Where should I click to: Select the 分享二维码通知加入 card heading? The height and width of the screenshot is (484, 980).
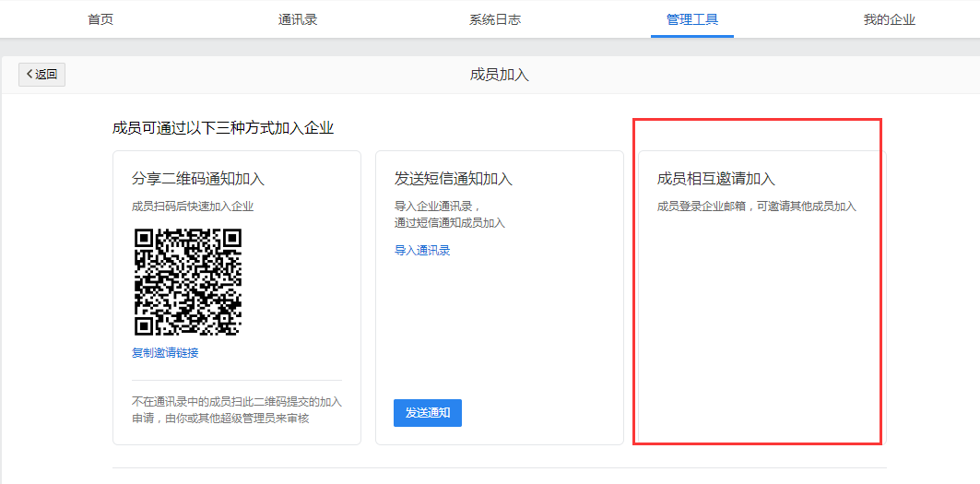click(x=198, y=179)
